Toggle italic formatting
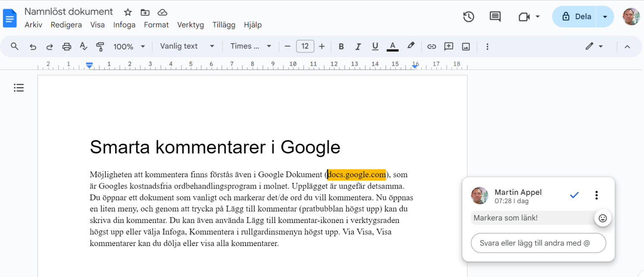 tap(358, 46)
